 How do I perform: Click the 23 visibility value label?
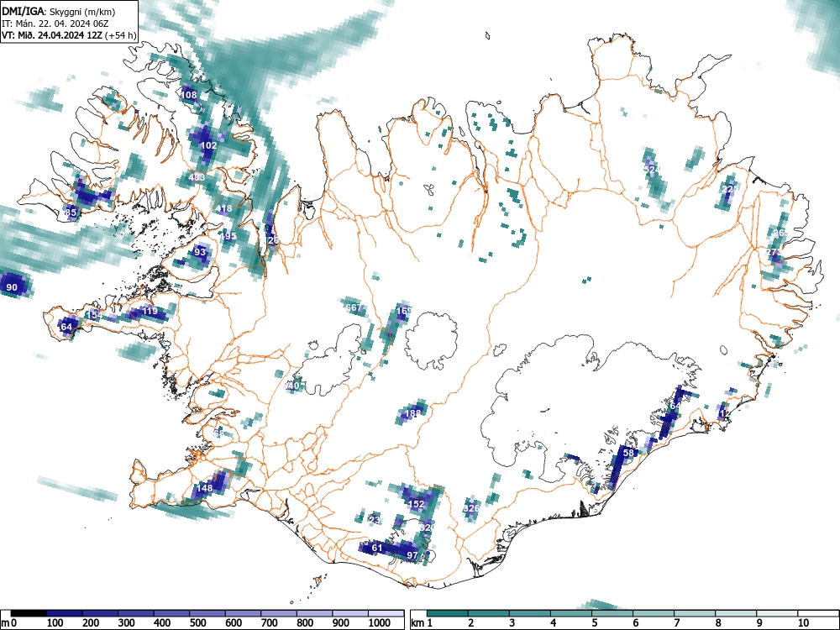point(375,520)
